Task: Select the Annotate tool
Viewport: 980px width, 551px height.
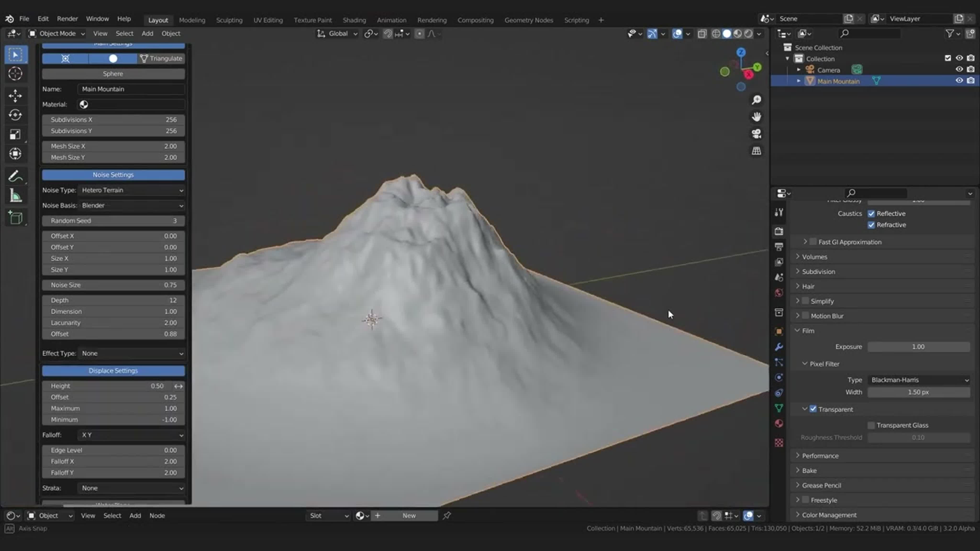Action: tap(16, 176)
